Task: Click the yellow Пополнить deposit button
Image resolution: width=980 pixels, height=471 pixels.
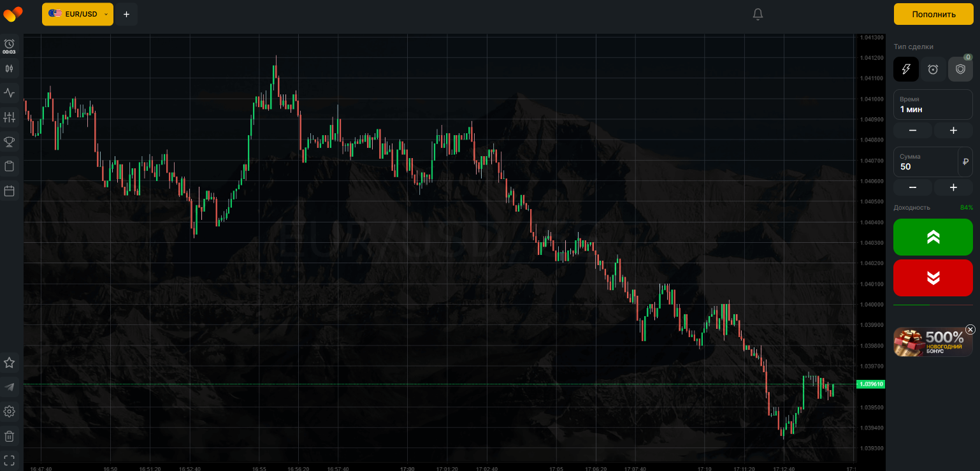Action: coord(933,14)
